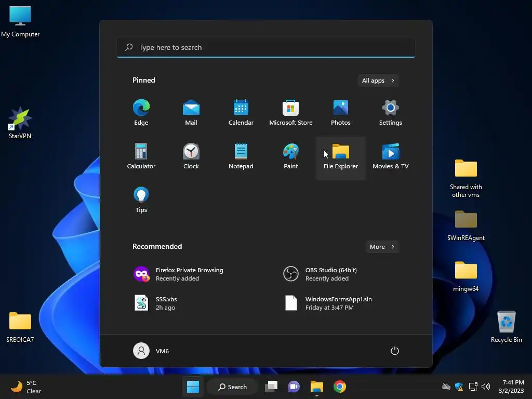Viewport: 532px width, 399px height.
Task: Launch the Movies & TV app
Action: click(391, 156)
